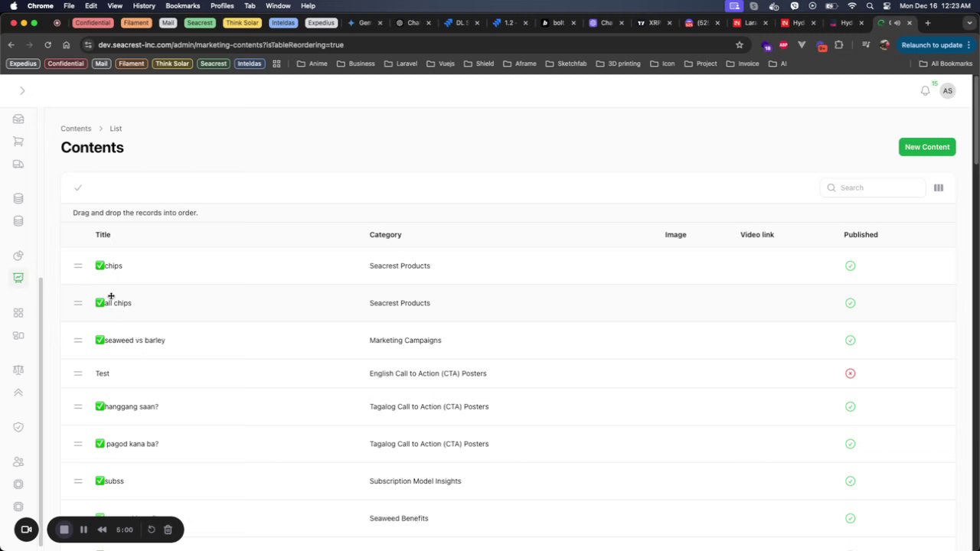
Task: Open the balance scale sidebar icon
Action: pyautogui.click(x=18, y=370)
